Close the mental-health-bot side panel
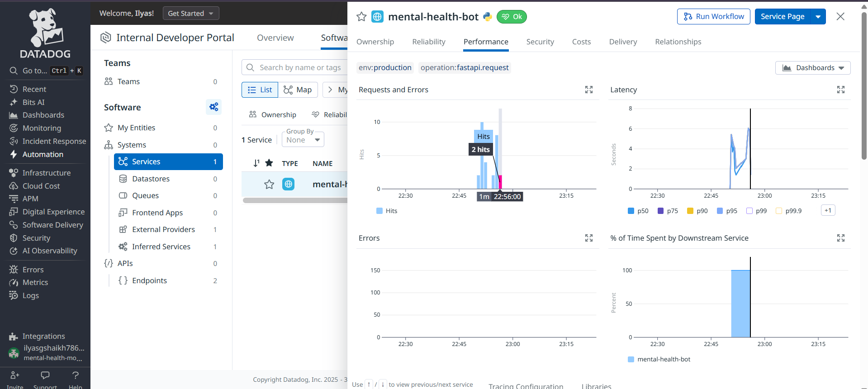Viewport: 868px width, 389px height. coord(840,16)
